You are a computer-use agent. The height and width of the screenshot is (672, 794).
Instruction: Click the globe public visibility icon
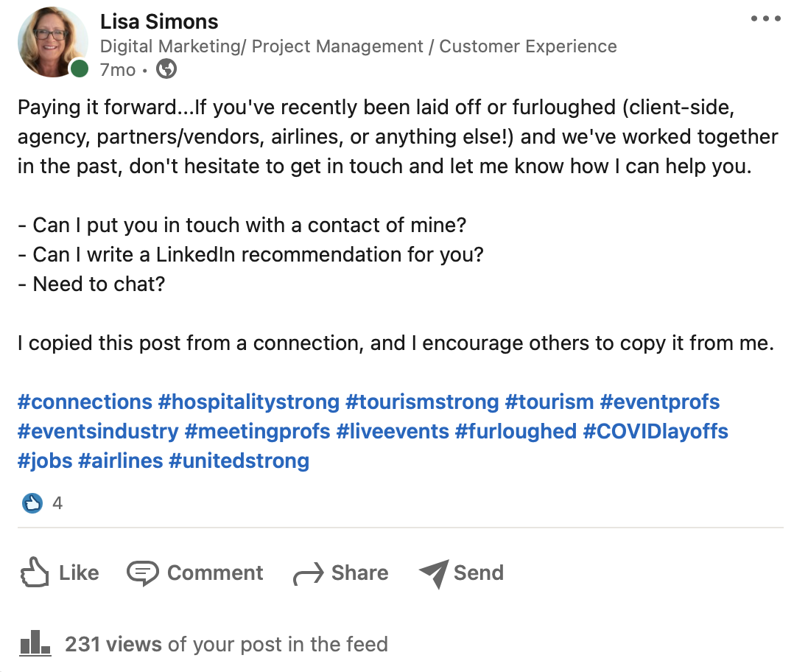click(167, 69)
